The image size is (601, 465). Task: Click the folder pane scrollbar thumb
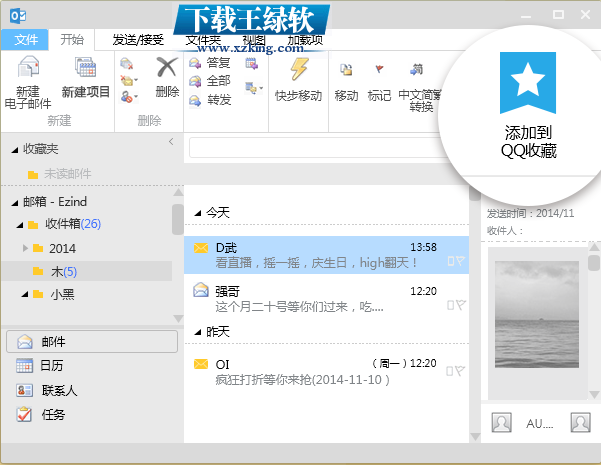point(178,219)
